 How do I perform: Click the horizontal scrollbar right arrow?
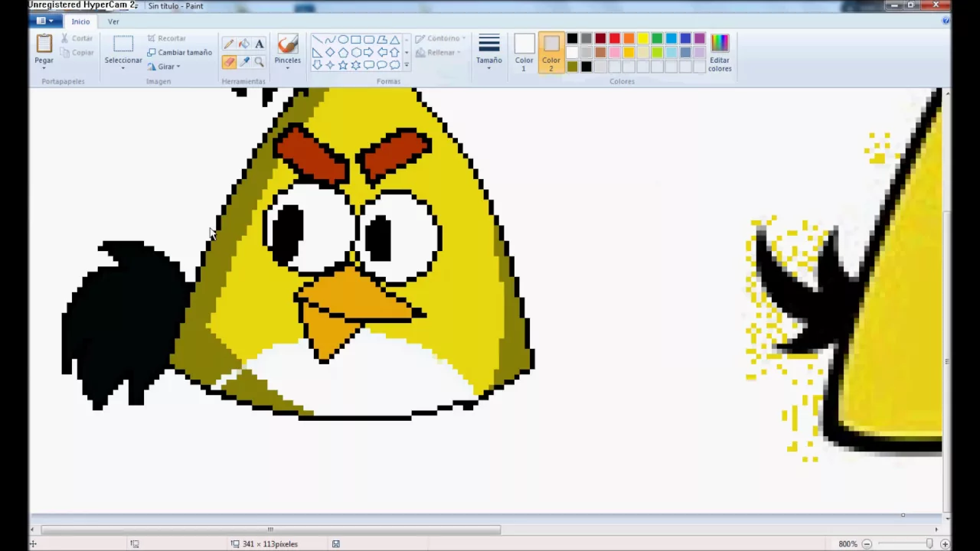coord(936,530)
